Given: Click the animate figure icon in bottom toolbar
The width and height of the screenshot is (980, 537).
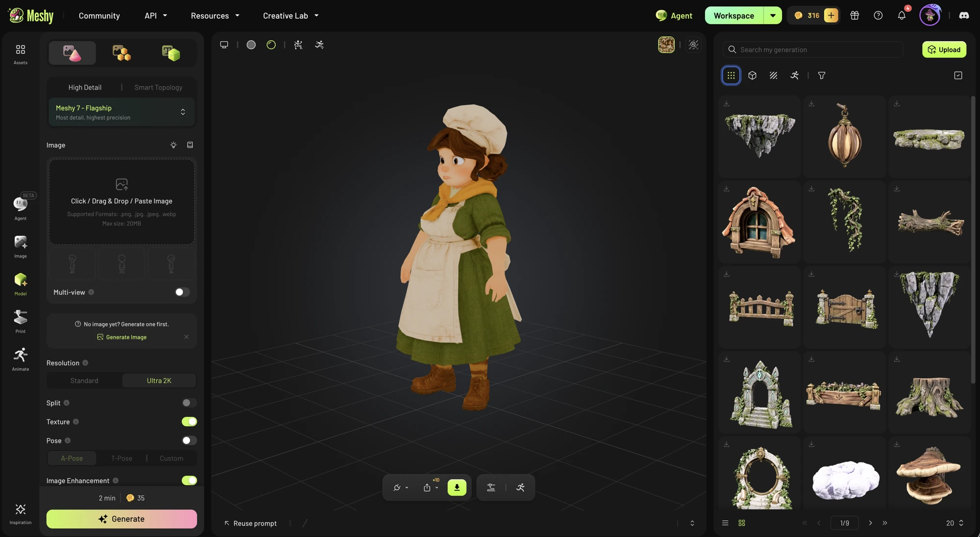Looking at the screenshot, I should (x=520, y=487).
